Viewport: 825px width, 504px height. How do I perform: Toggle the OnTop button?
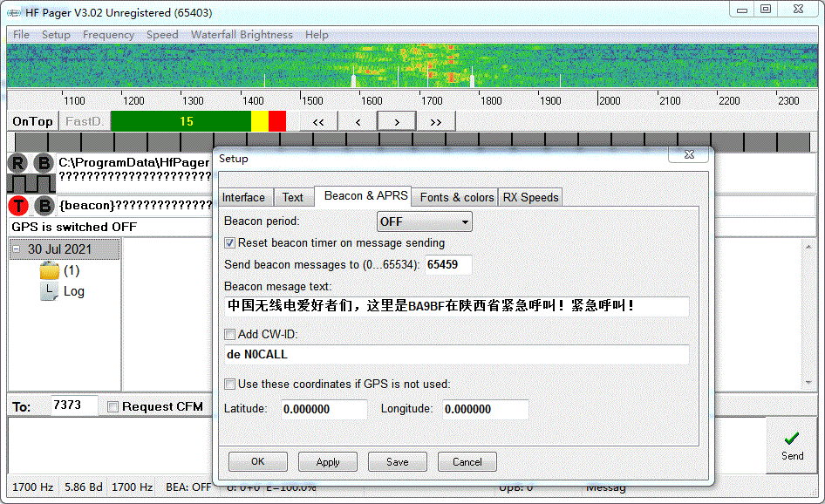pyautogui.click(x=32, y=121)
